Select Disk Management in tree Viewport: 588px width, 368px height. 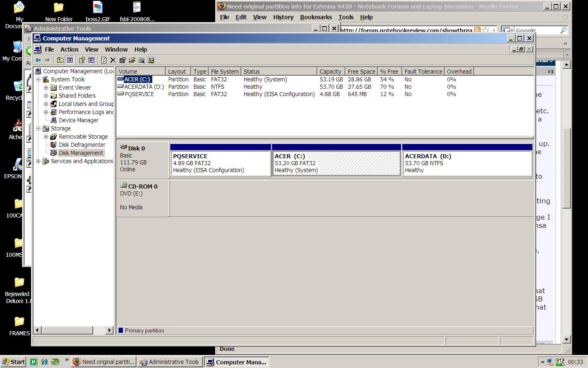click(81, 153)
